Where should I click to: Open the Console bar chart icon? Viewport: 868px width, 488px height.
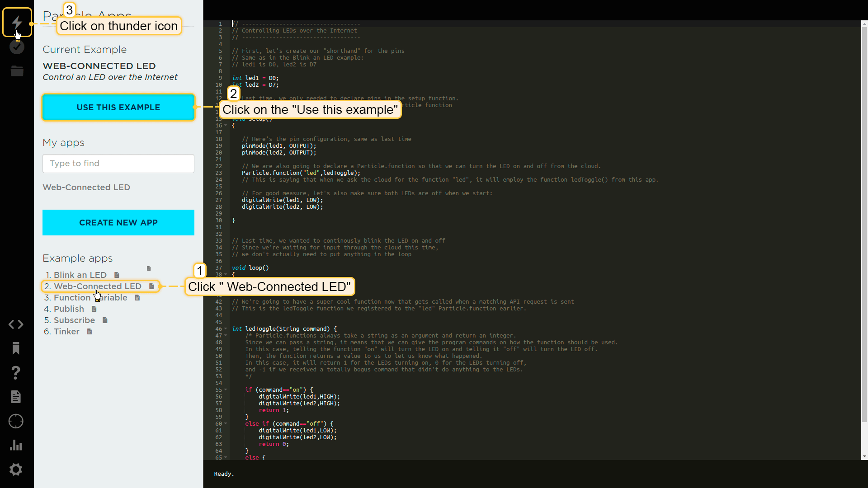16,445
